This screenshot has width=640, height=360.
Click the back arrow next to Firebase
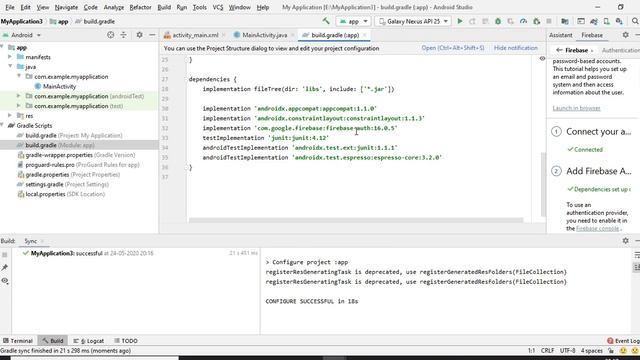(559, 50)
